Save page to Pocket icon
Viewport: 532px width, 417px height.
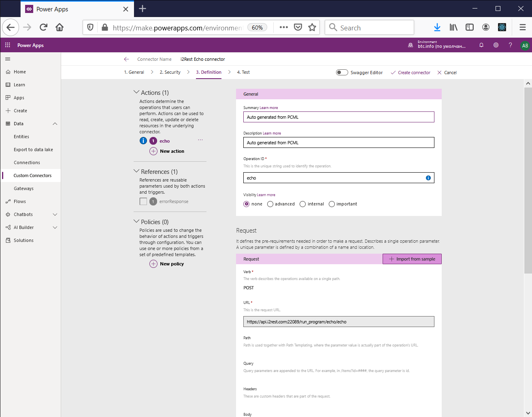click(298, 27)
